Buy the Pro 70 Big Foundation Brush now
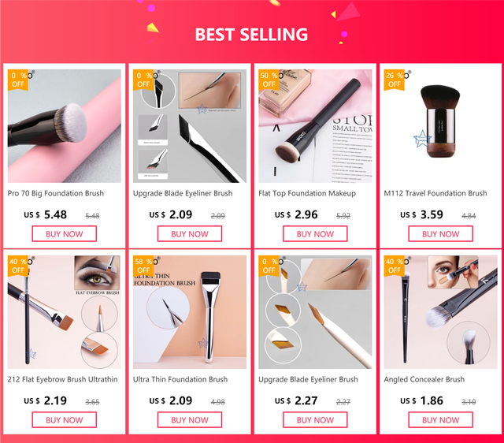The width and height of the screenshot is (504, 443). tap(65, 234)
